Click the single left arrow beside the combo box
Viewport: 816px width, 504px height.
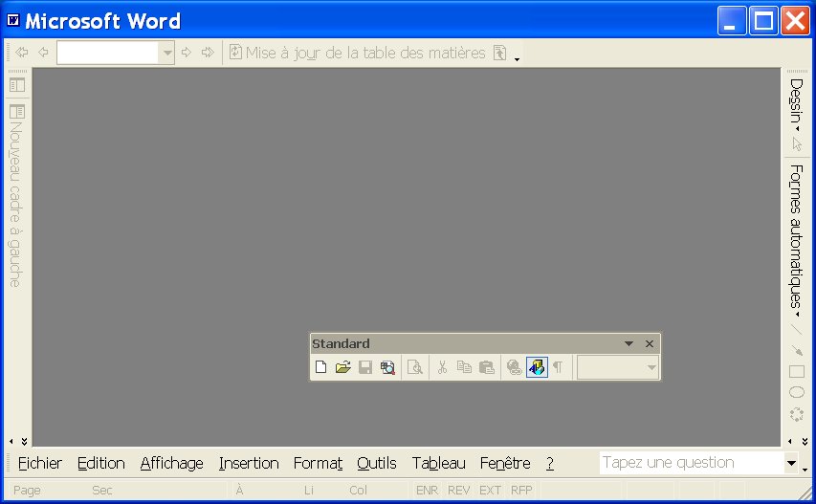[x=44, y=52]
